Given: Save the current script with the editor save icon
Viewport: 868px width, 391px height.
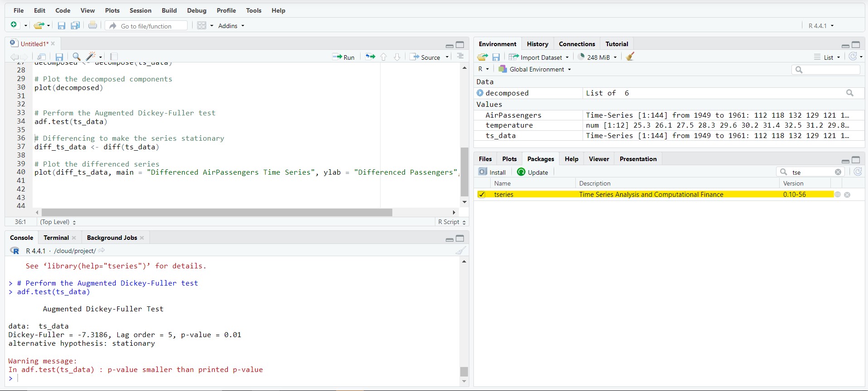Looking at the screenshot, I should pyautogui.click(x=59, y=57).
